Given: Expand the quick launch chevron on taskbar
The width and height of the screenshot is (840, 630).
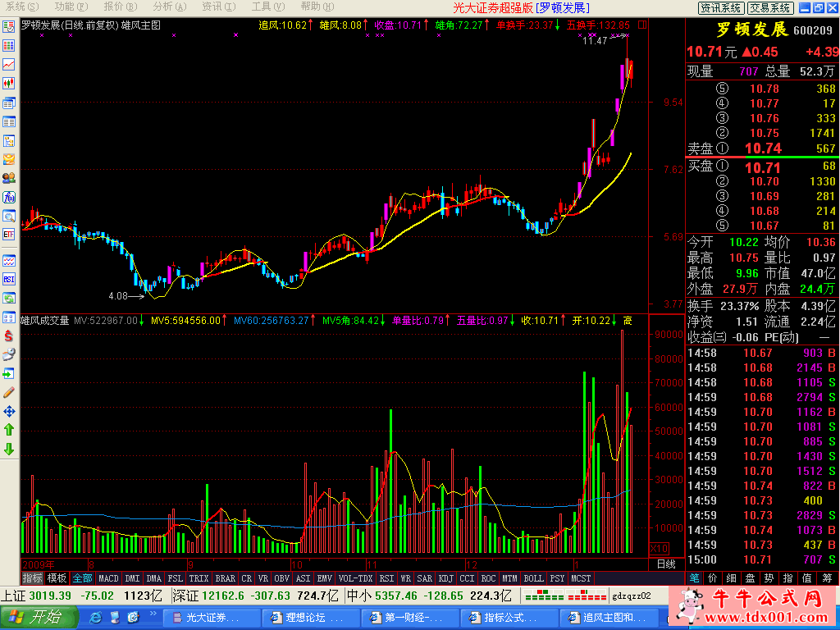Looking at the screenshot, I should pyautogui.click(x=153, y=614).
